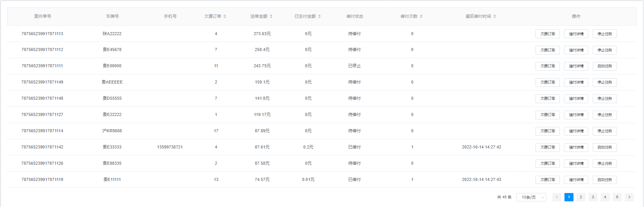Screen dimensions: 644x207
Task: Jump to page 5 in pagination
Action: click(x=617, y=197)
